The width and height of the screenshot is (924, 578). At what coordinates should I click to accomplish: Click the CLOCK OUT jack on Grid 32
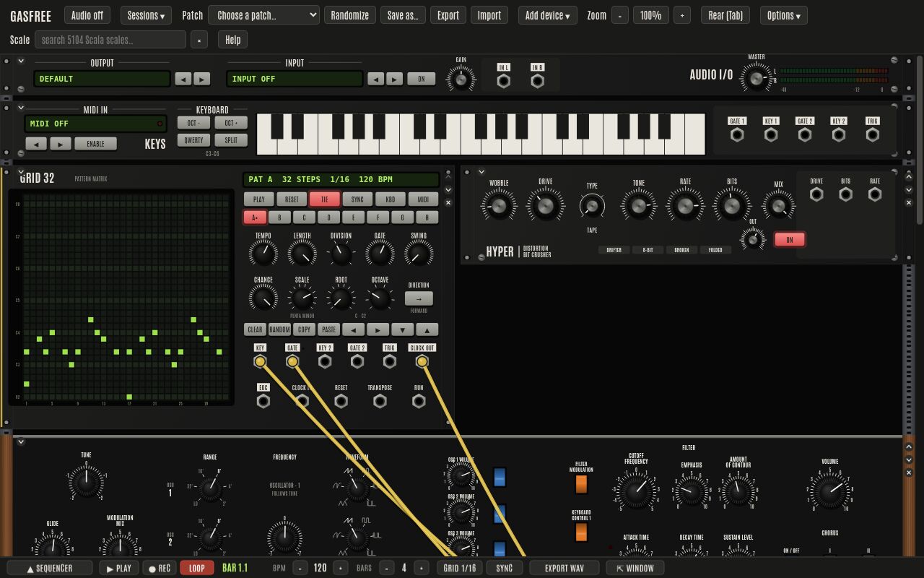422,361
